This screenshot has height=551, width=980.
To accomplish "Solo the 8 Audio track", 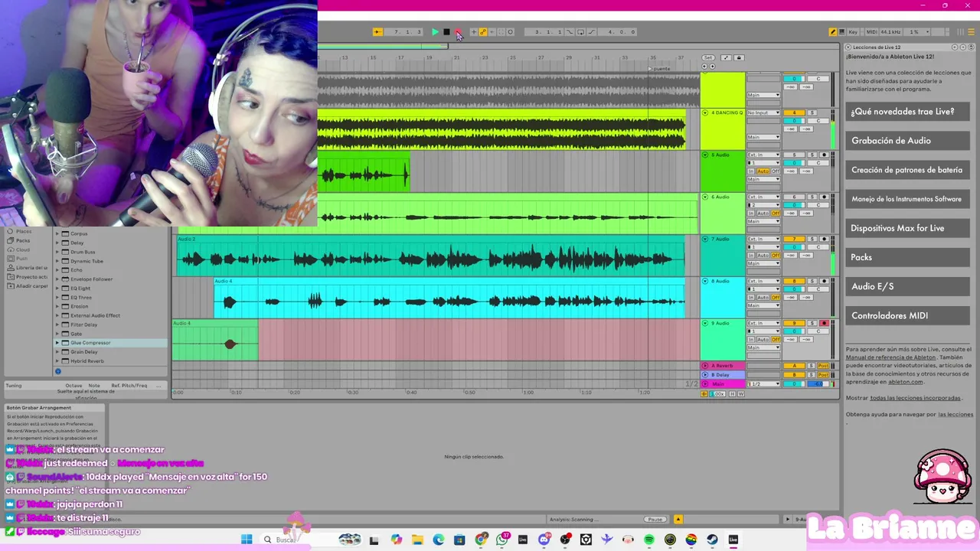I will pos(812,281).
